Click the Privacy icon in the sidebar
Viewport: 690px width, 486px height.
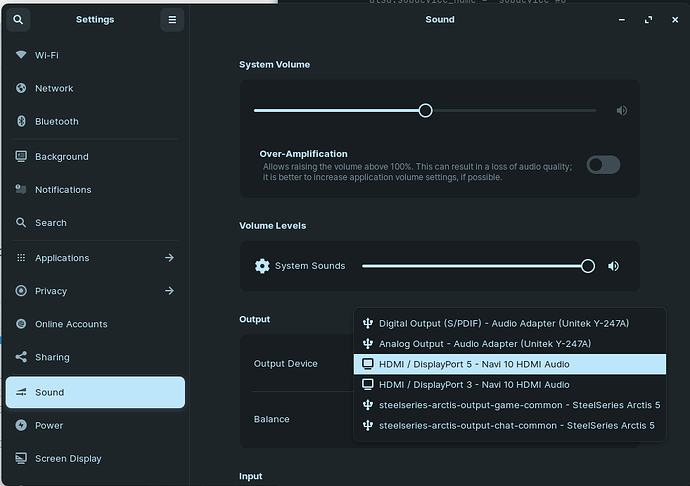click(x=21, y=291)
